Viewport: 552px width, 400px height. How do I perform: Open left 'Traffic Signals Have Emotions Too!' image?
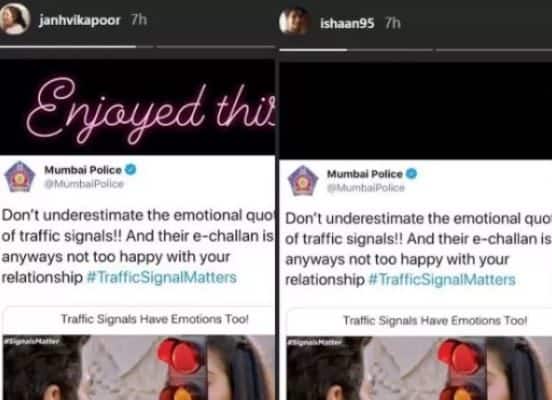(x=139, y=353)
